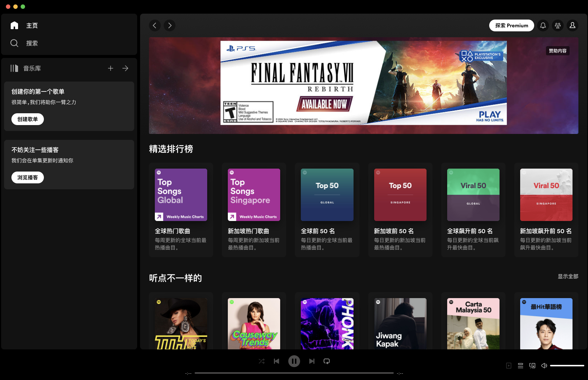Open Jiwang Kapak playlist cover

click(400, 324)
